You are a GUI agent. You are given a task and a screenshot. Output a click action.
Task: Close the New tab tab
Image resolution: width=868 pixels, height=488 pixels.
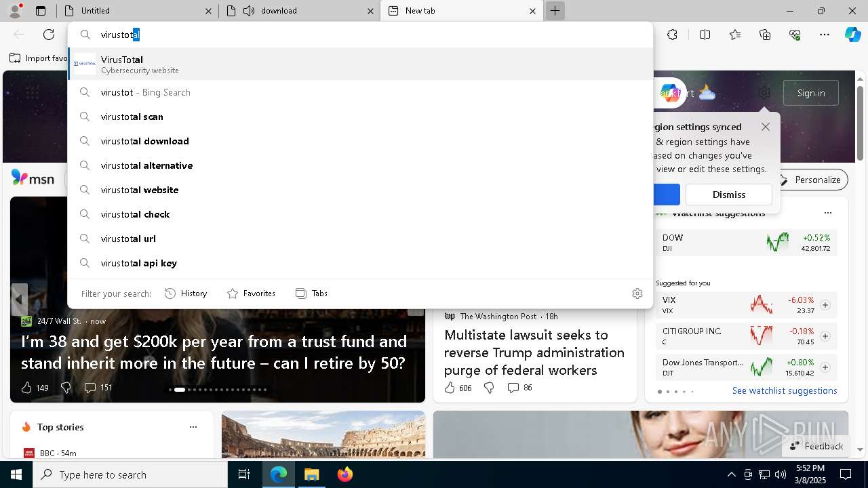(x=532, y=11)
